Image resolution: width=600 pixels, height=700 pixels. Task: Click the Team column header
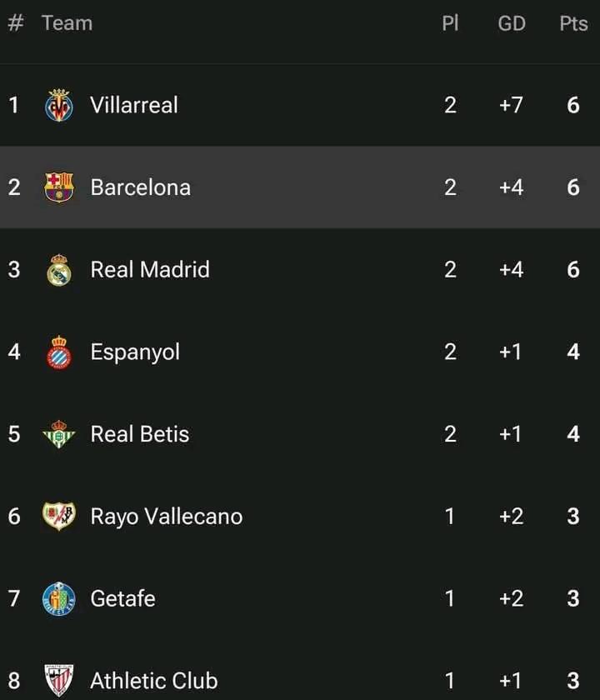pos(67,23)
